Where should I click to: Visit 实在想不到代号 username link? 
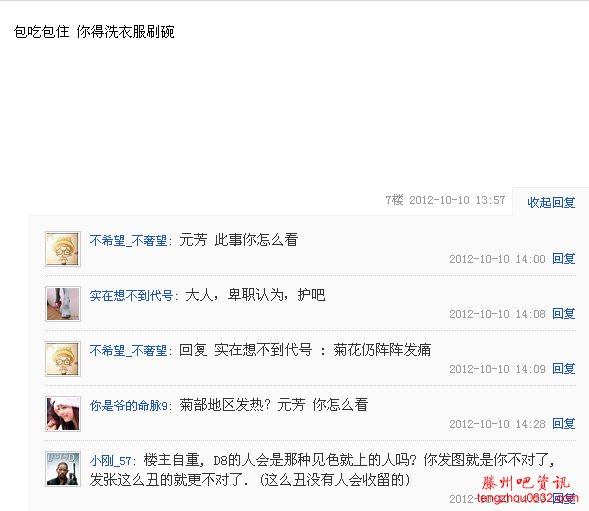click(x=131, y=295)
